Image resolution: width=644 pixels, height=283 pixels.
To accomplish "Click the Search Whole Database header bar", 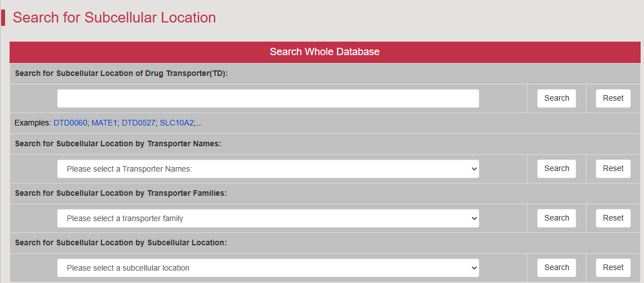I will pyautogui.click(x=325, y=52).
